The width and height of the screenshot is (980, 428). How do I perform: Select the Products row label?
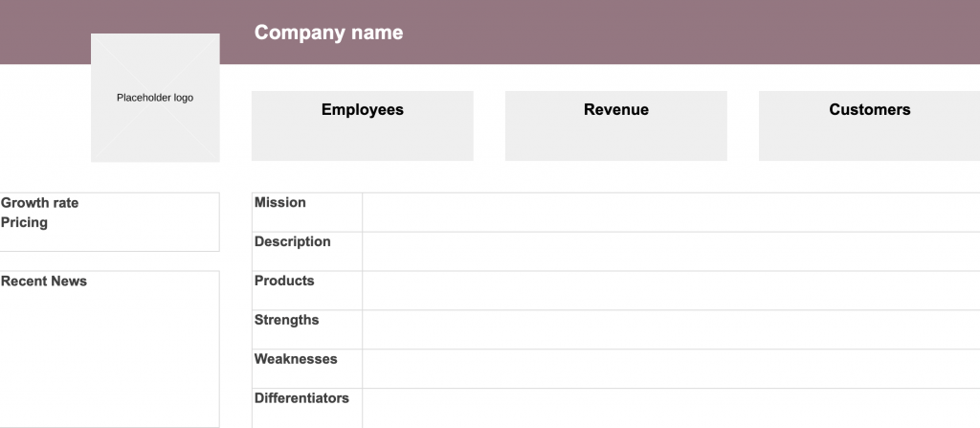click(284, 282)
